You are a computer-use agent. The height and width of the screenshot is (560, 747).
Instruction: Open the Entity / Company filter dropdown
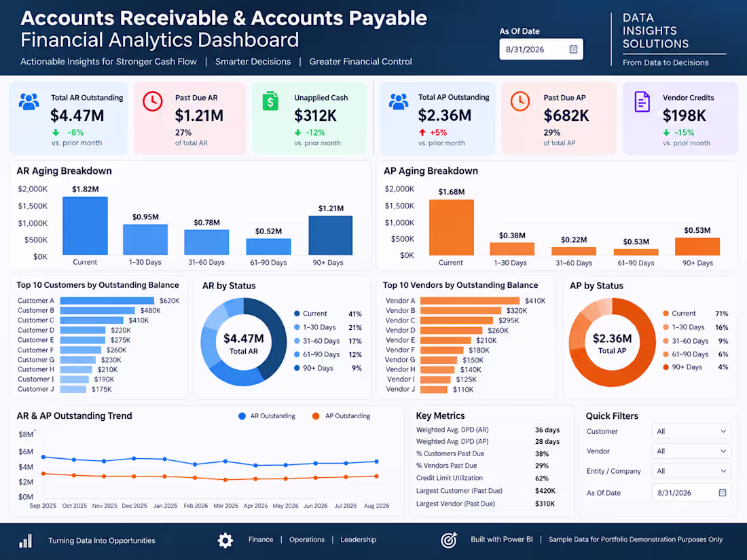coord(691,471)
